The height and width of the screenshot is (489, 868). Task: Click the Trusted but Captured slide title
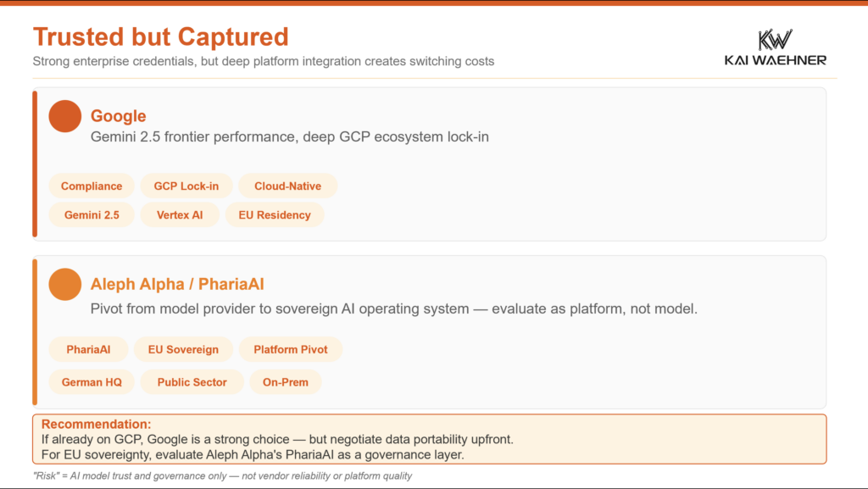pos(160,36)
